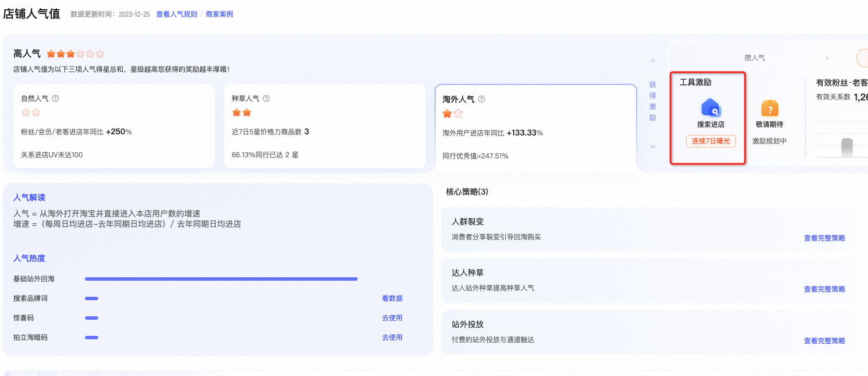Viewport: 868px width, 376px height.
Task: Click the 获得激励 vertical label
Action: point(653,101)
